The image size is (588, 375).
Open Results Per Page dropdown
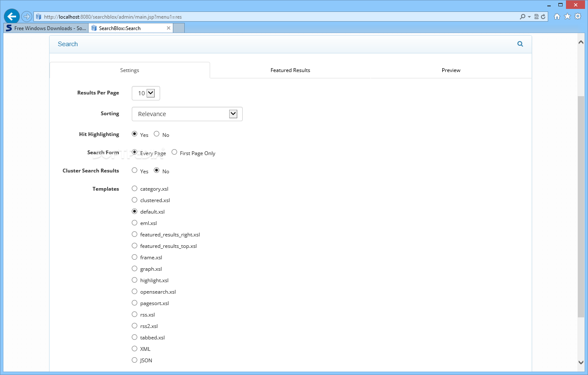point(146,93)
